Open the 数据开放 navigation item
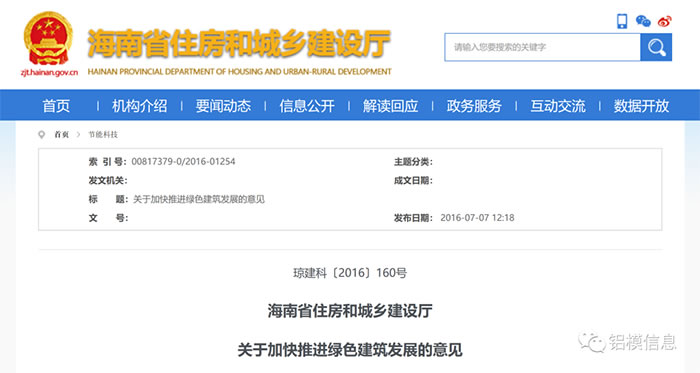The image size is (700, 373). tap(641, 106)
